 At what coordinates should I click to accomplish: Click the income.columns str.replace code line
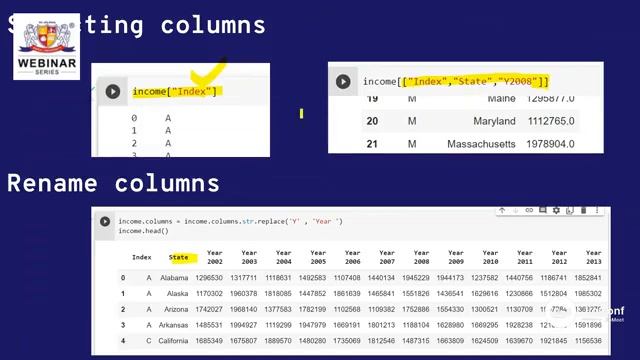(231, 221)
